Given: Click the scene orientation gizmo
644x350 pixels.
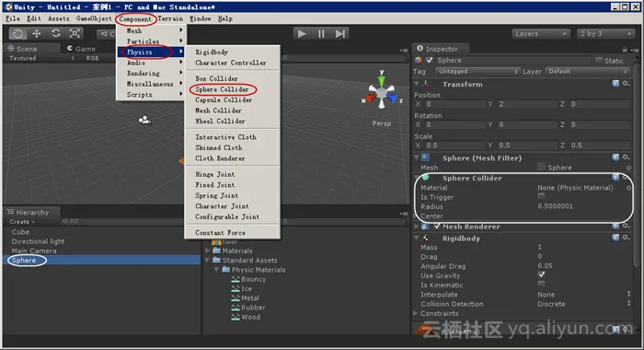Looking at the screenshot, I should coord(382,94).
